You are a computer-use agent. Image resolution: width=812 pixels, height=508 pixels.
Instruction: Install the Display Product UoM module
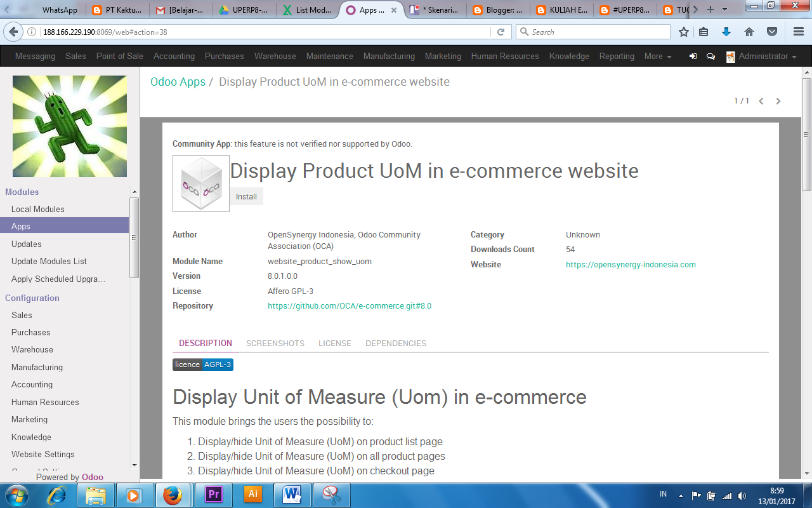tap(246, 197)
